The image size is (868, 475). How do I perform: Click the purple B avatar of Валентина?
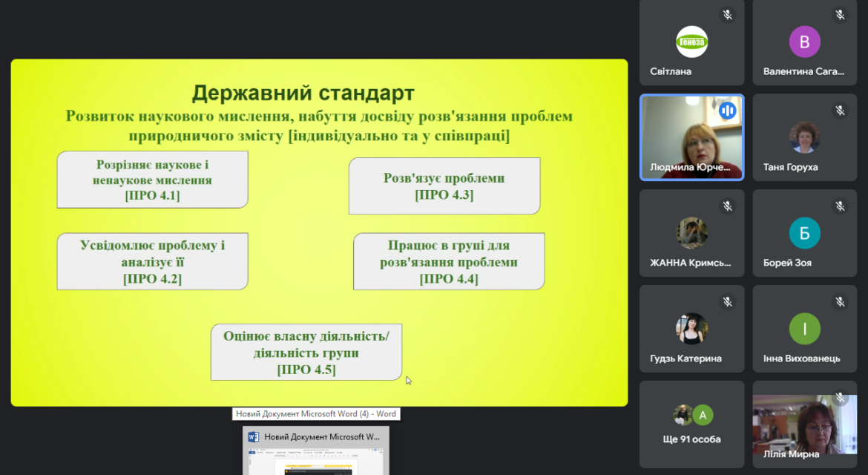coord(804,42)
